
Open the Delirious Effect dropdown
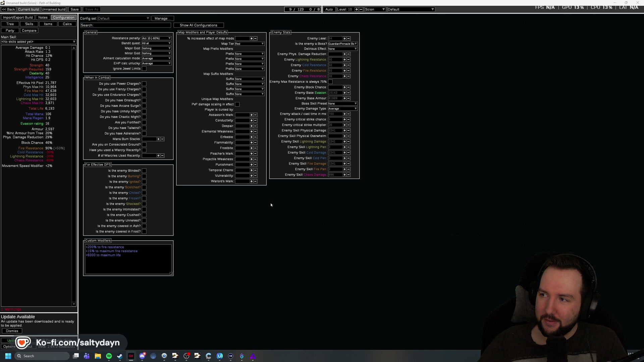(x=343, y=49)
